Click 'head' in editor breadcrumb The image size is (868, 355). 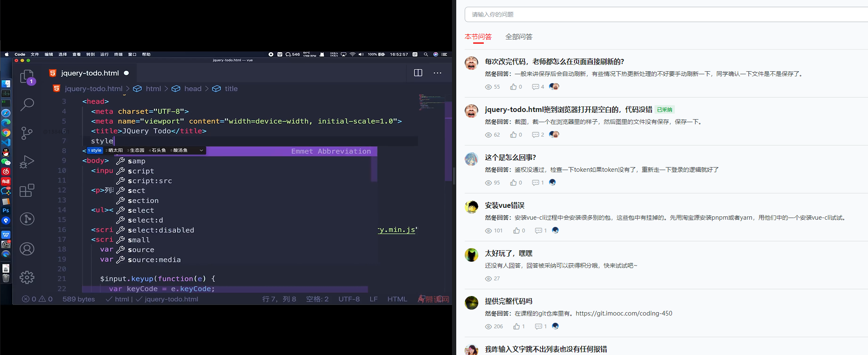coord(193,89)
